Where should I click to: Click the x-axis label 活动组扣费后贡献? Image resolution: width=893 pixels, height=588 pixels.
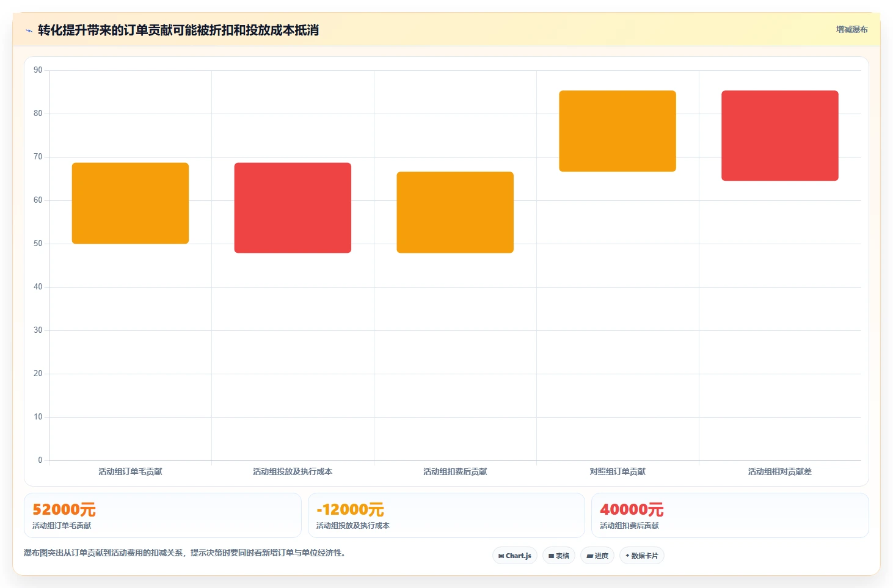[x=455, y=471]
